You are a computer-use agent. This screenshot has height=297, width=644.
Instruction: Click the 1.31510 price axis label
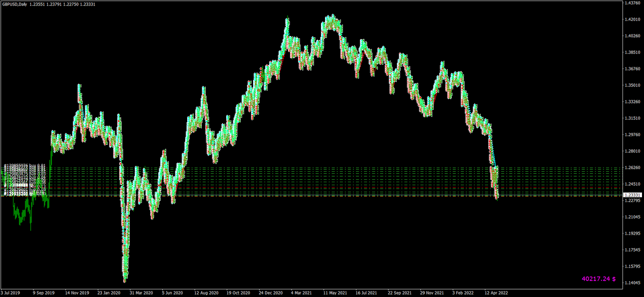633,118
